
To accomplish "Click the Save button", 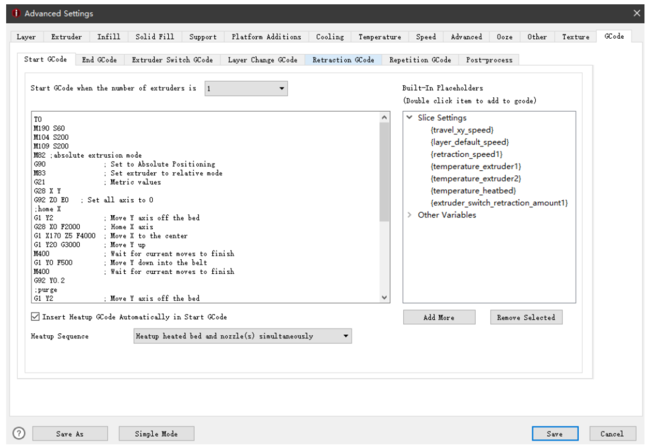I will pyautogui.click(x=553, y=433).
